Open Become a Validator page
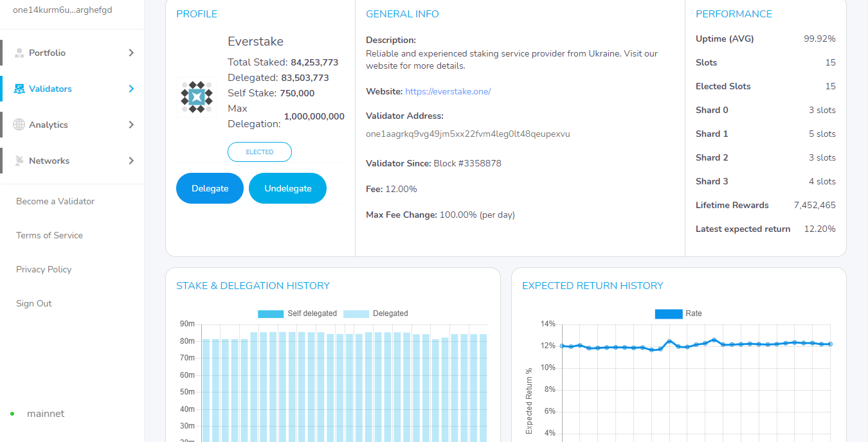The height and width of the screenshot is (442, 868). tap(55, 201)
